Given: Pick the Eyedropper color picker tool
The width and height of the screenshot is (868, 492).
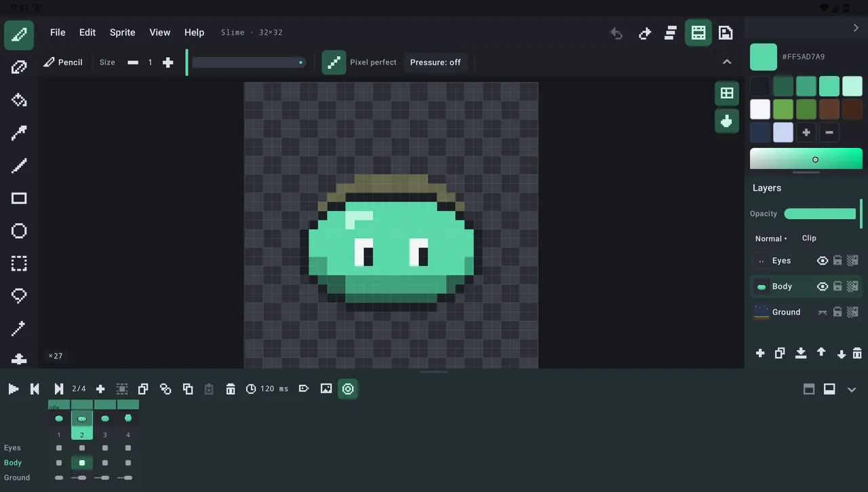Looking at the screenshot, I should coord(19,133).
